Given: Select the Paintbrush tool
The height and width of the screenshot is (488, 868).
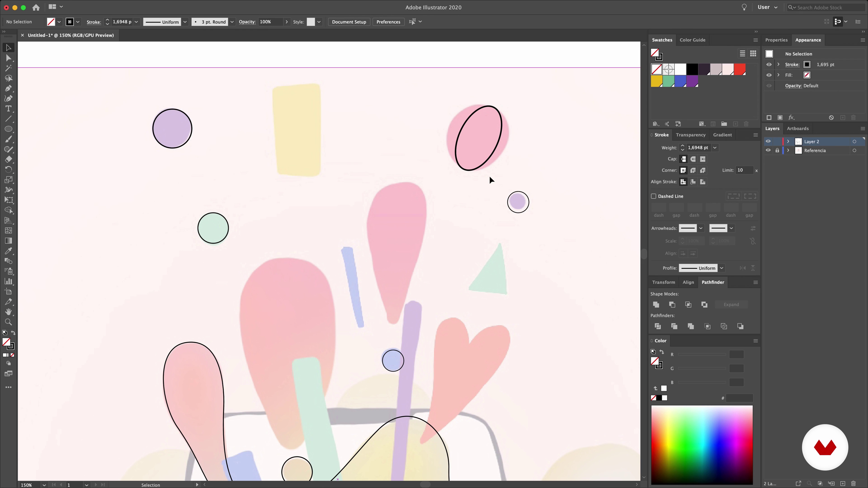Looking at the screenshot, I should coord(8,139).
